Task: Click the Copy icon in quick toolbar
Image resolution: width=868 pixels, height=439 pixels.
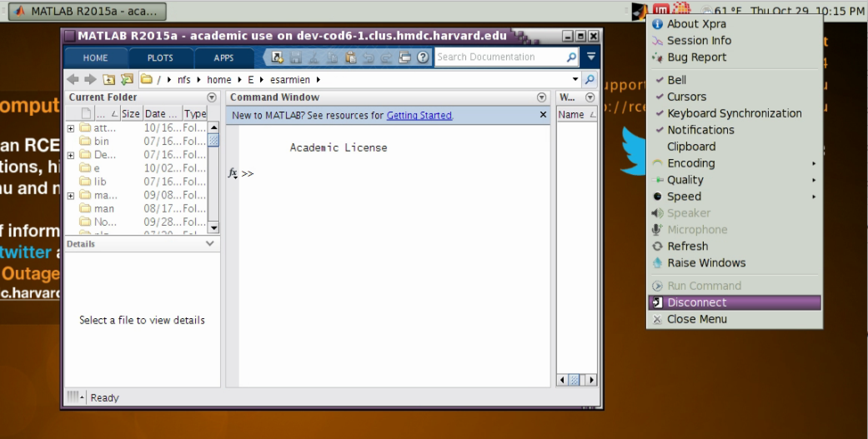Action: (x=332, y=57)
